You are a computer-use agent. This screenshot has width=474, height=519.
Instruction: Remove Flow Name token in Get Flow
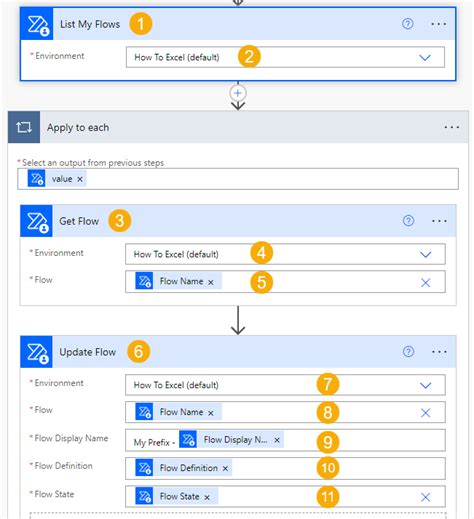pos(211,282)
